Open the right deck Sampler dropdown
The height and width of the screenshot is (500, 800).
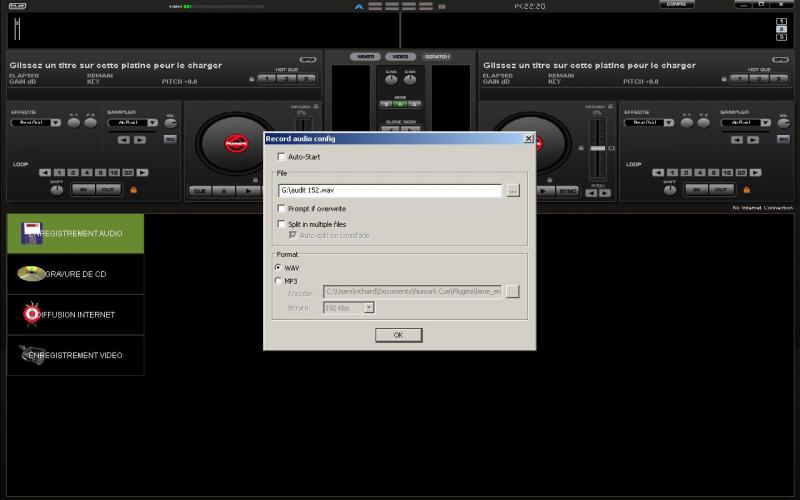point(745,122)
